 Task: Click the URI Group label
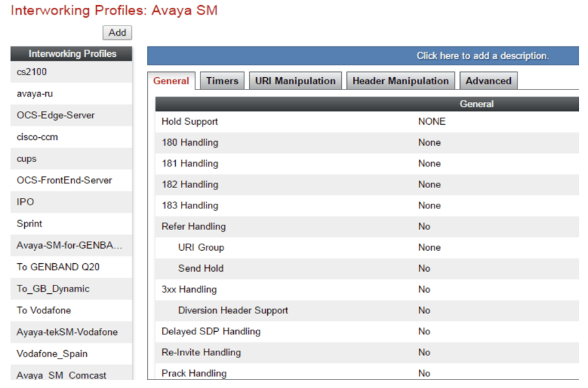(201, 248)
